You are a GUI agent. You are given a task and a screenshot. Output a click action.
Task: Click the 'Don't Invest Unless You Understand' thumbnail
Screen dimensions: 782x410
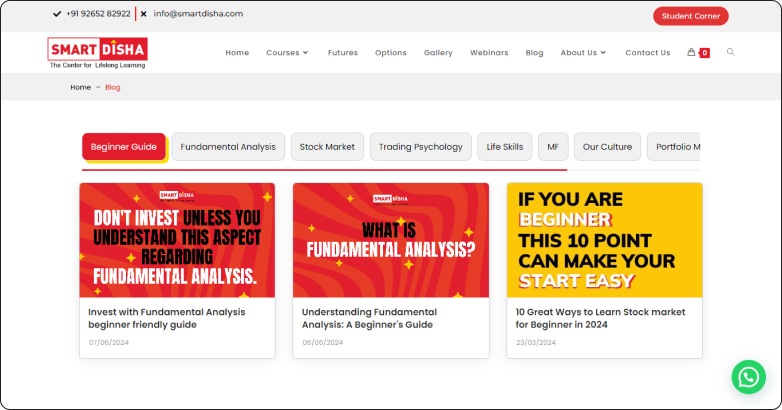[x=177, y=240]
